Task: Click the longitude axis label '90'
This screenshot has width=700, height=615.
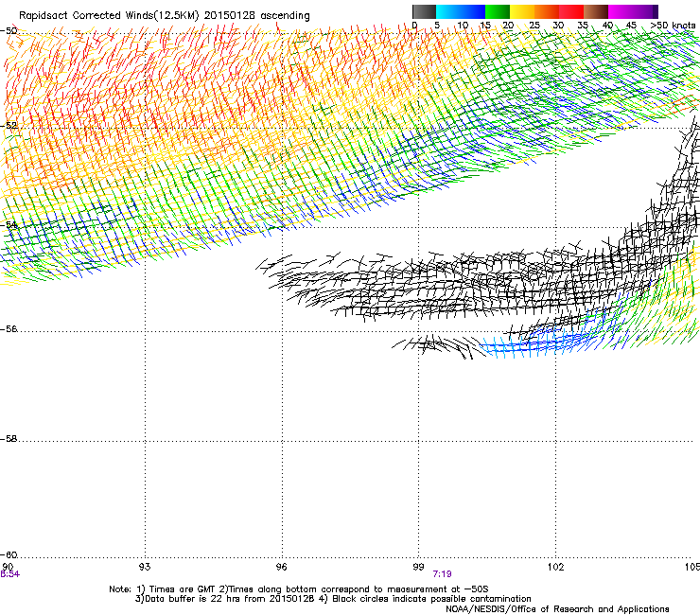Action: tap(8, 567)
